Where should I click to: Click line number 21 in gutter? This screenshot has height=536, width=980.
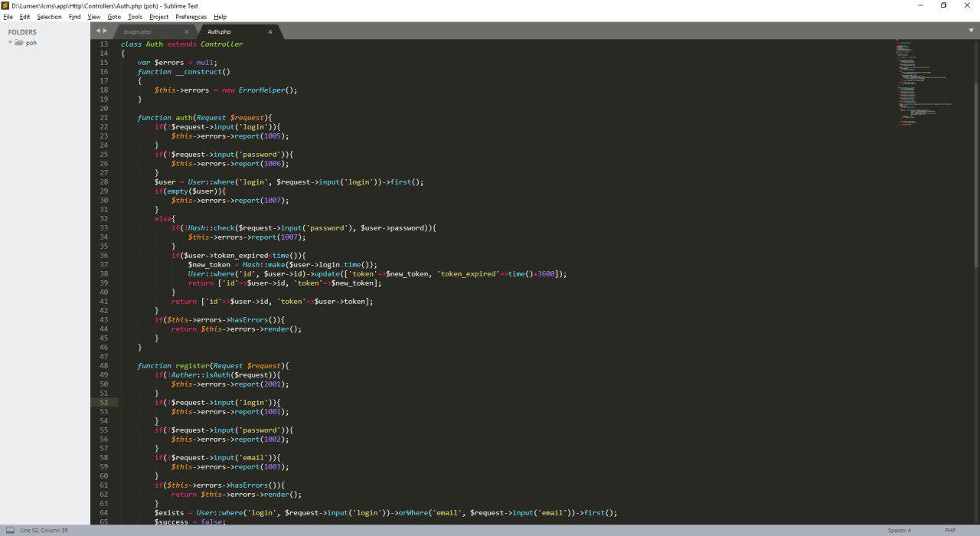pyautogui.click(x=104, y=118)
